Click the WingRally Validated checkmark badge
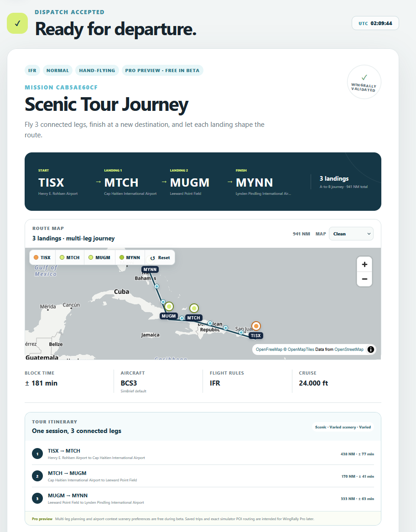 point(364,82)
